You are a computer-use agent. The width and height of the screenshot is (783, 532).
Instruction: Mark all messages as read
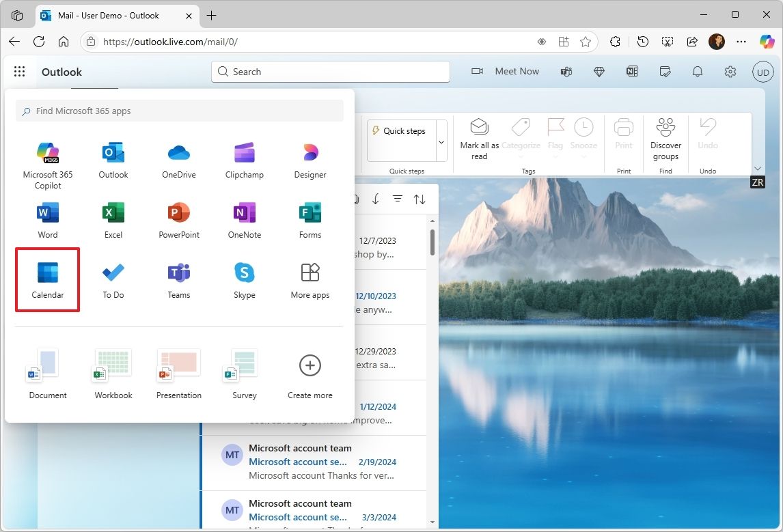point(478,139)
